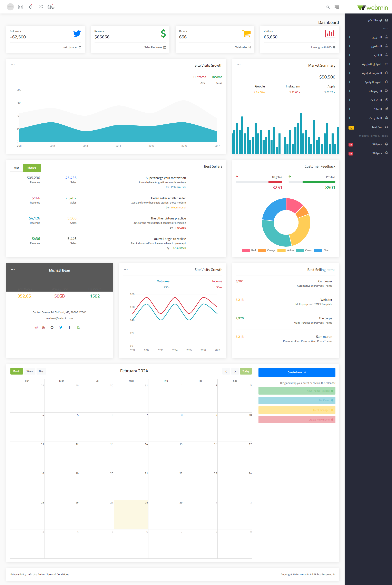Open the Market Summary three-dots menu

238,65
